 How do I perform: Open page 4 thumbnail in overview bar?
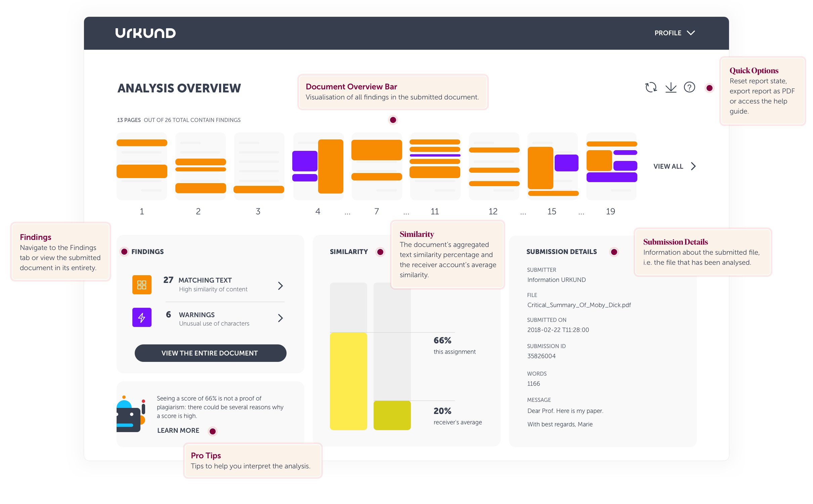click(318, 167)
